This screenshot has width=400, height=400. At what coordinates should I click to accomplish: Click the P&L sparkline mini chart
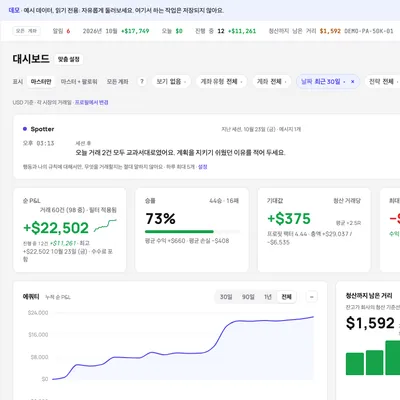point(105,225)
